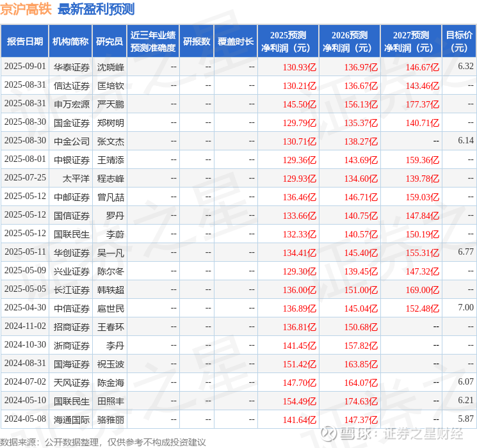This screenshot has height=448, width=477.
Task: Select the 信达证券 institution cell
Action: click(72, 86)
